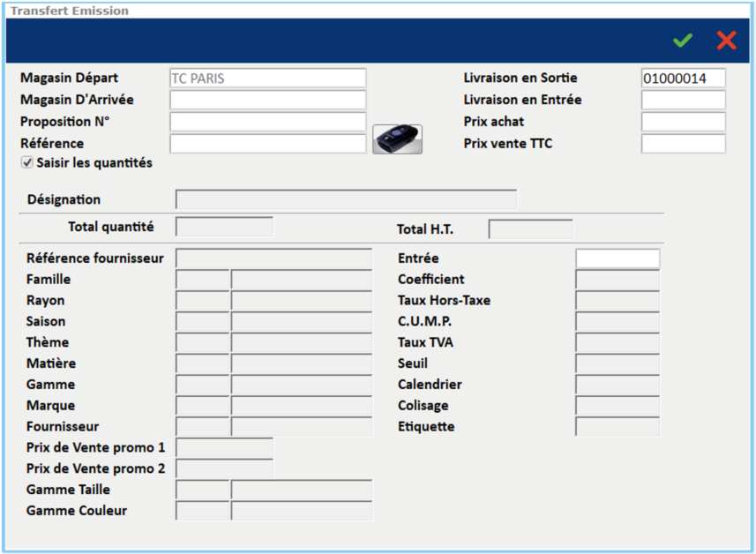This screenshot has width=756, height=554.
Task: Click the Livraison en Sortie field
Action: [x=683, y=79]
